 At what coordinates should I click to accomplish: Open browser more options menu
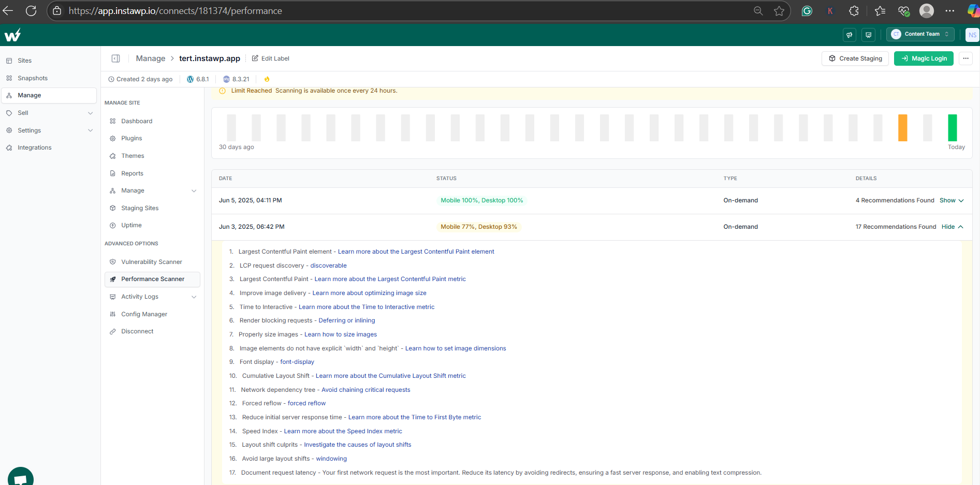949,11
